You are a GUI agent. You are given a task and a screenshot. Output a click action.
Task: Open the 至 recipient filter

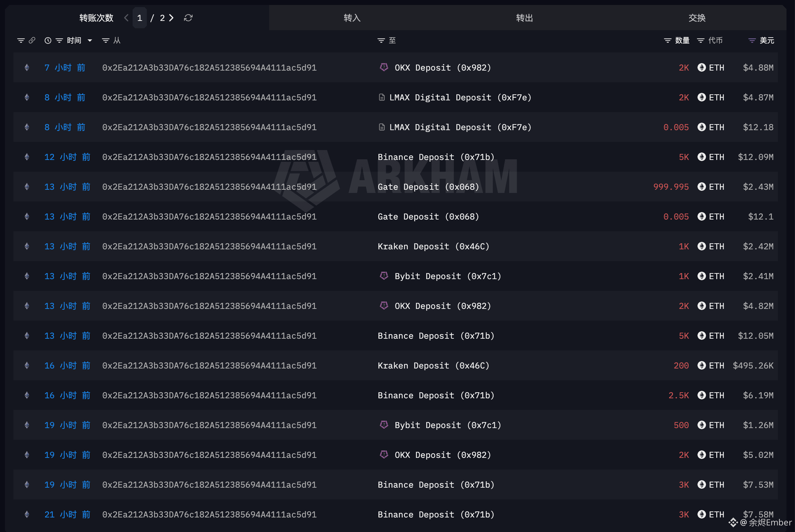381,40
